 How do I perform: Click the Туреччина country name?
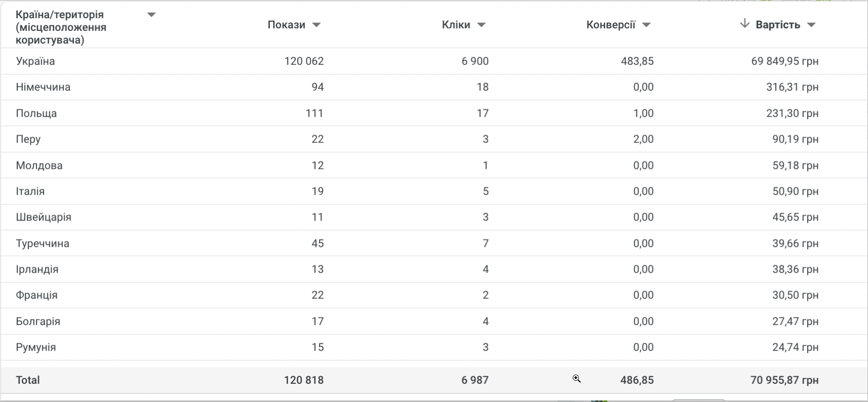(x=43, y=243)
